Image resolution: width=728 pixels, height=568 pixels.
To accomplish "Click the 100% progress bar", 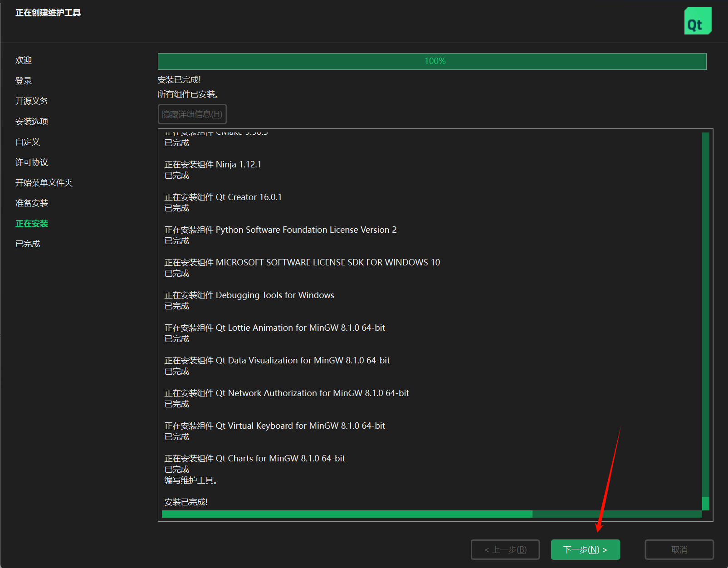I will 431,61.
